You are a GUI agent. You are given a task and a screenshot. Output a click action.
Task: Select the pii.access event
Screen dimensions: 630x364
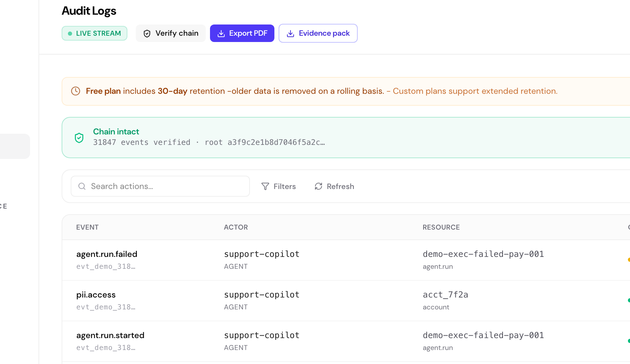coord(96,295)
